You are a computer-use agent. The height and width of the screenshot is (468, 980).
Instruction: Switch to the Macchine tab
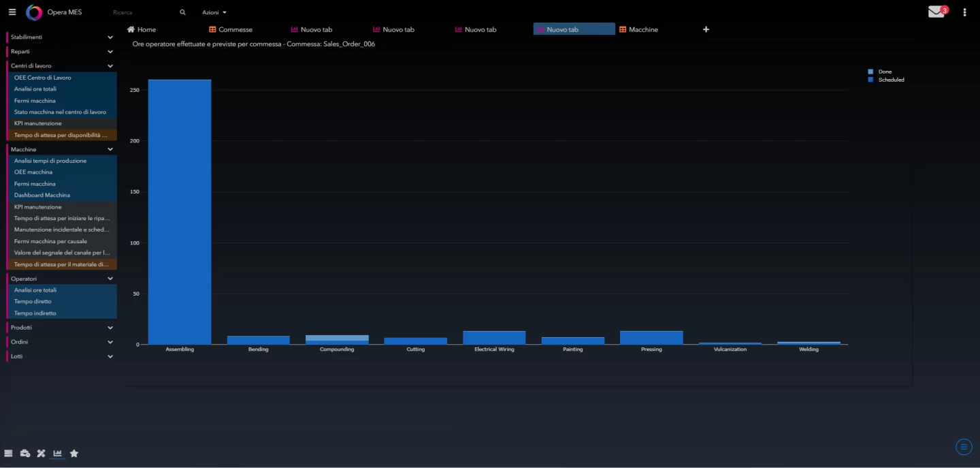pos(638,29)
